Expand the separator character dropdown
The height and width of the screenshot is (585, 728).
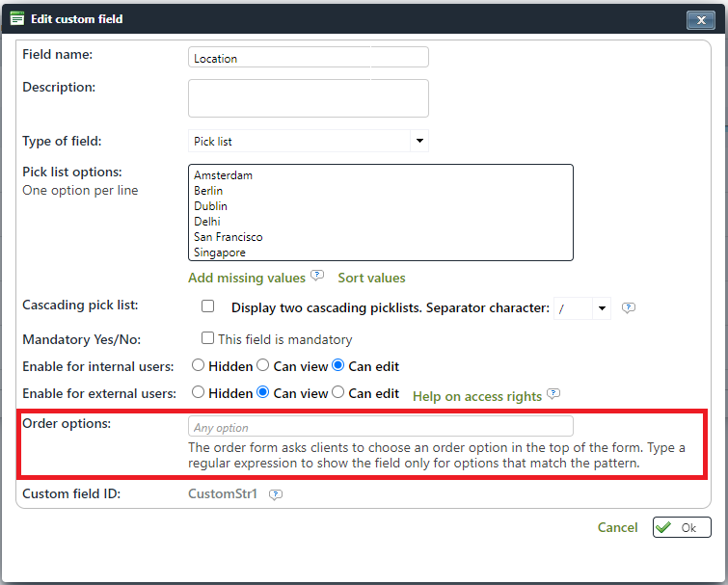tap(602, 308)
